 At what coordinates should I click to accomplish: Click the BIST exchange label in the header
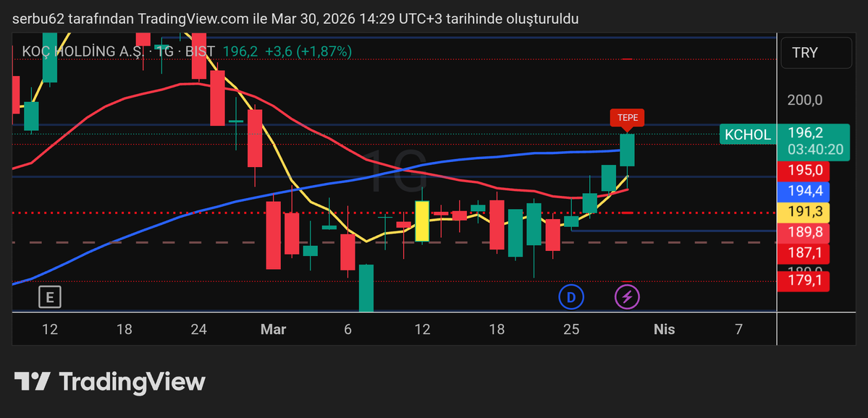point(201,51)
